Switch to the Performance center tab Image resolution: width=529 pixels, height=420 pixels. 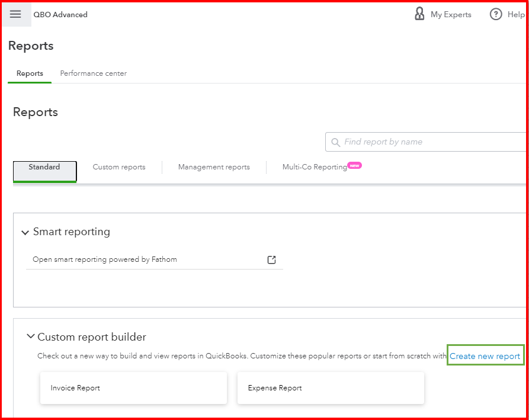[x=93, y=73]
